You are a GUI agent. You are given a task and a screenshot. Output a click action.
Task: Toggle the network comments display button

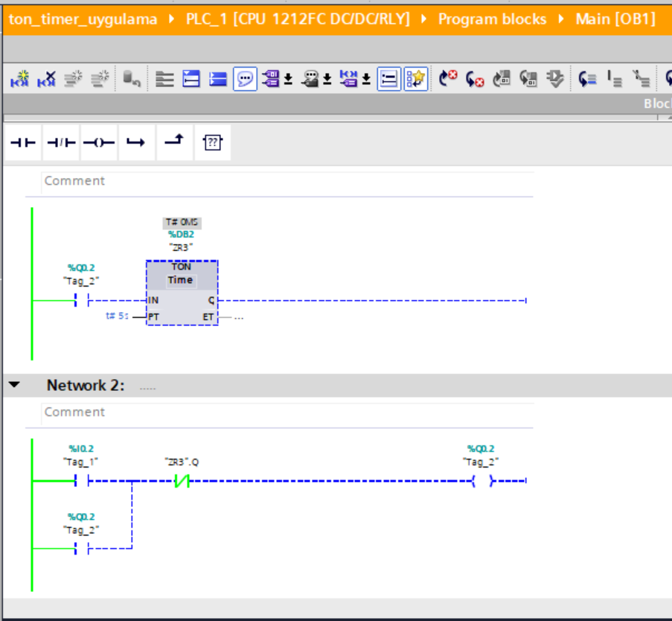(x=389, y=79)
